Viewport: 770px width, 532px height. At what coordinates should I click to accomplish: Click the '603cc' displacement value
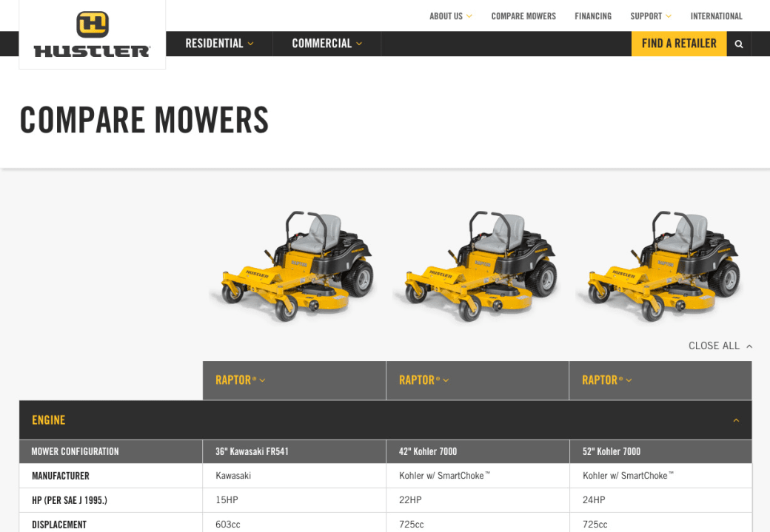(228, 525)
